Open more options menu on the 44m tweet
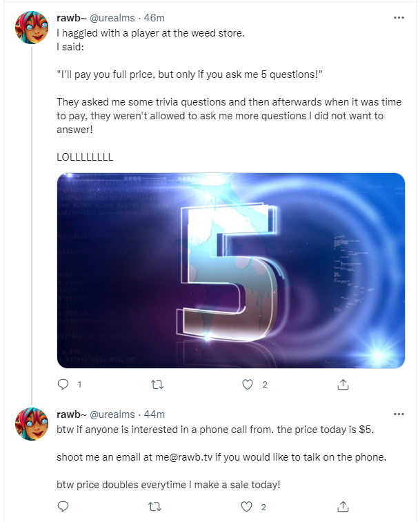 coord(399,414)
